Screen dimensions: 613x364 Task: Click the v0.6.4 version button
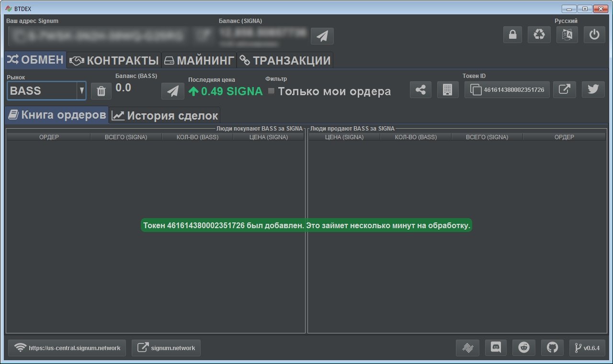(588, 348)
